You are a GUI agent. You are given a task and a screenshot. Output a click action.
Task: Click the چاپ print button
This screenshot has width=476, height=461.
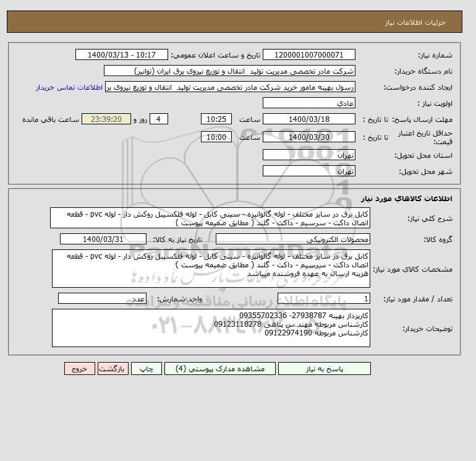147,369
